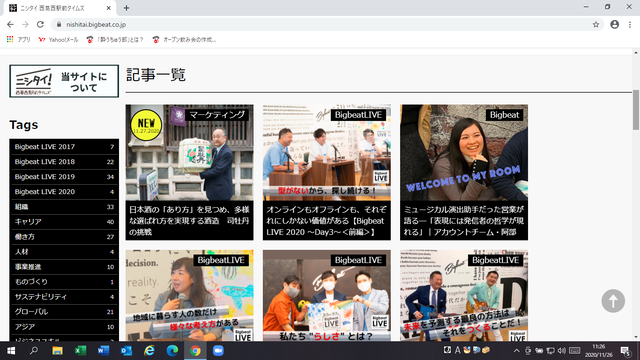Select the ものづくり tag

click(x=64, y=282)
